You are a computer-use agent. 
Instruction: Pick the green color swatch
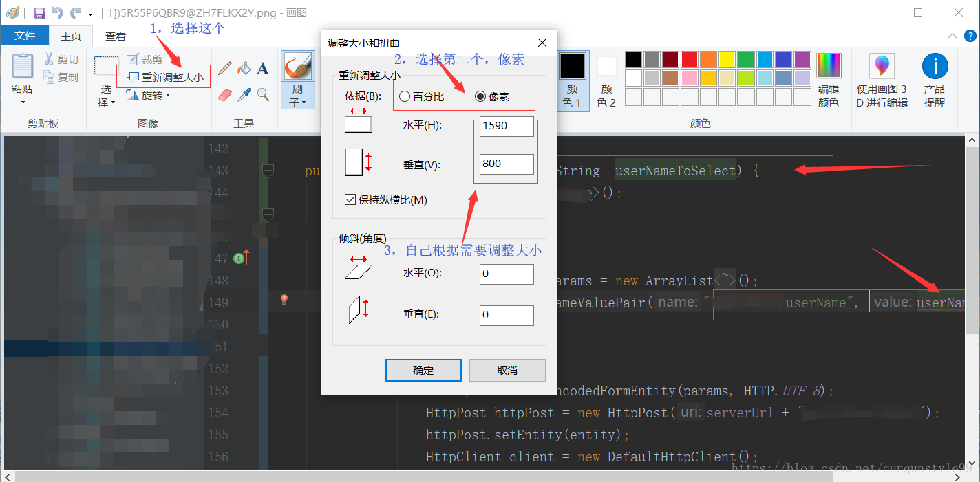click(x=746, y=60)
